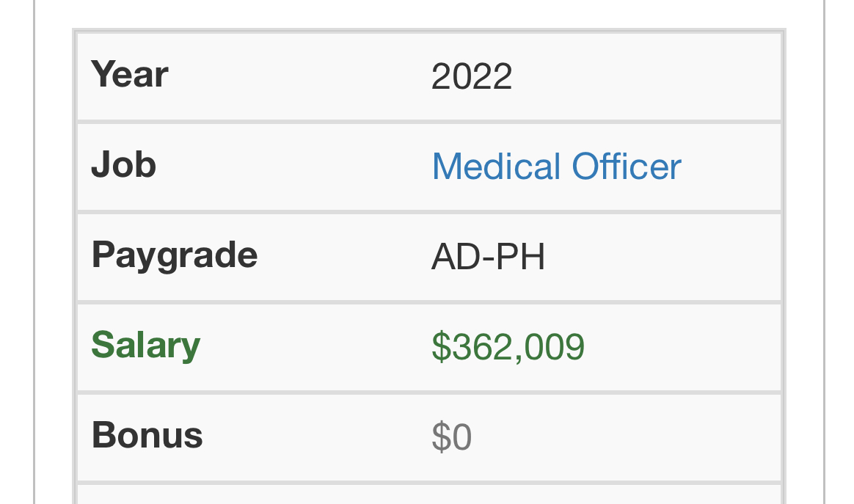
Task: Select the AD-PH paygrade value
Action: tap(488, 257)
